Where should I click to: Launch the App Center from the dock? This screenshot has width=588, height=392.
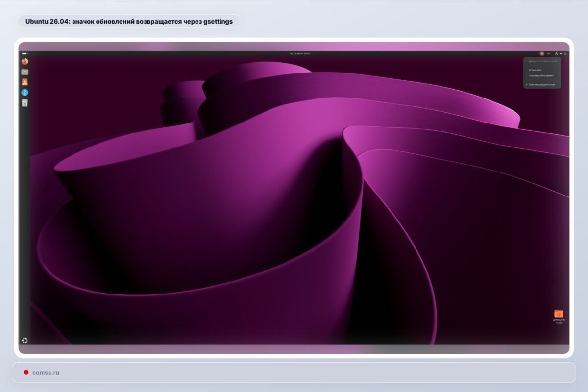(25, 82)
